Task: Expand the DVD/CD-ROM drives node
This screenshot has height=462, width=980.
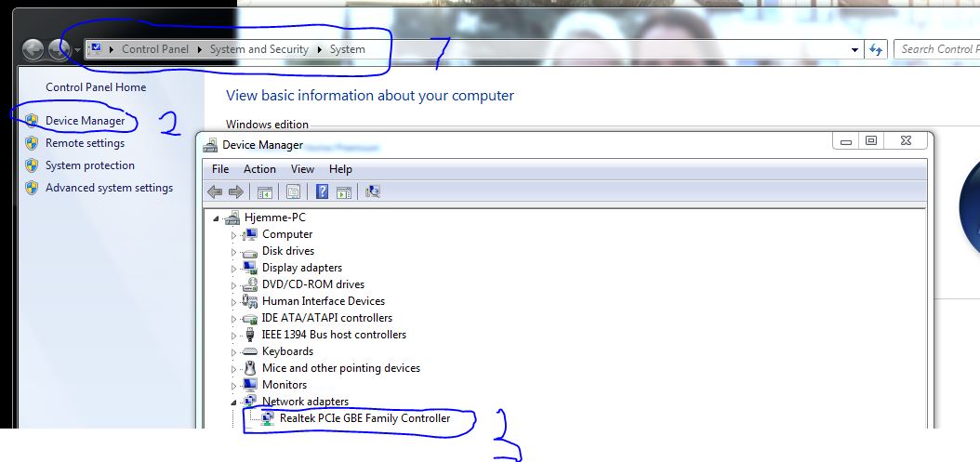Action: point(233,285)
